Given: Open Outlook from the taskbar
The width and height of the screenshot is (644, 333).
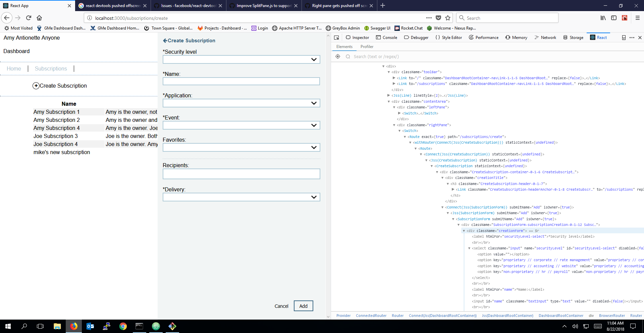Looking at the screenshot, I should point(90,326).
